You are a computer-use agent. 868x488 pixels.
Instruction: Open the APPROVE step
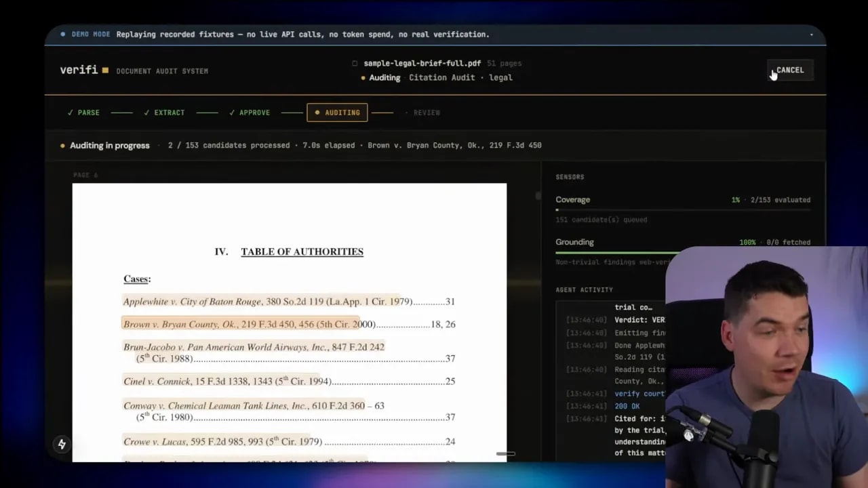coord(249,113)
